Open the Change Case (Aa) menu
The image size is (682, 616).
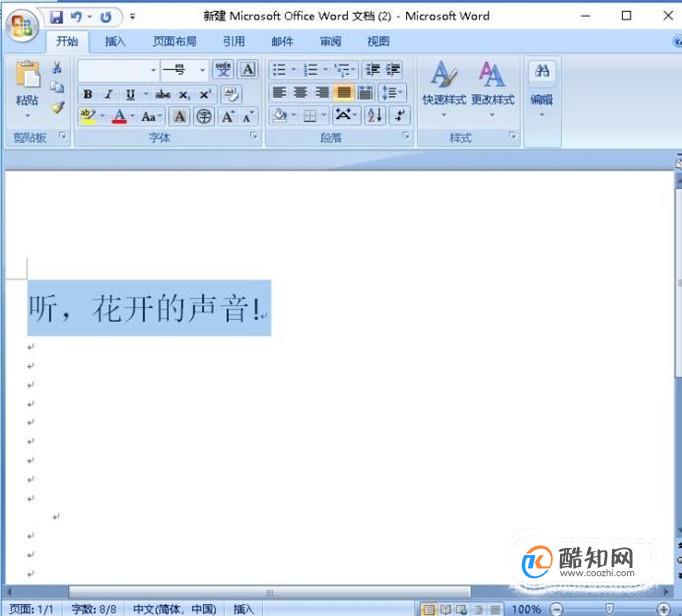click(151, 117)
